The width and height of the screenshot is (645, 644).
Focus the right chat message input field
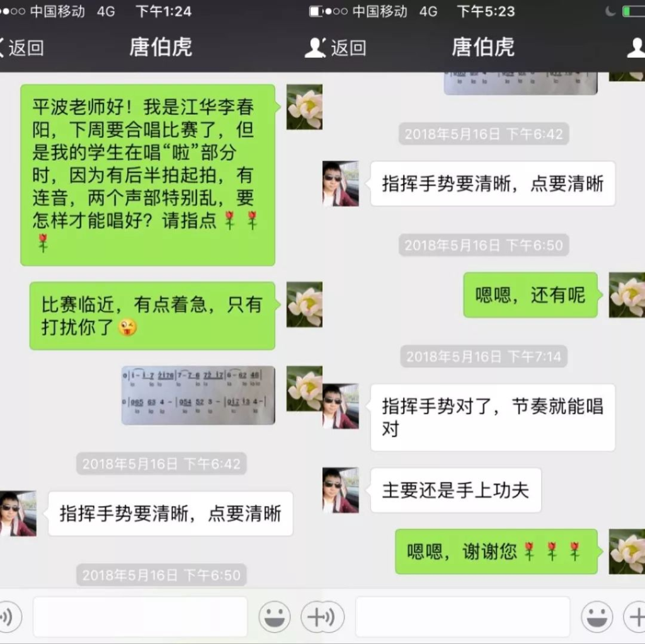coord(463,617)
